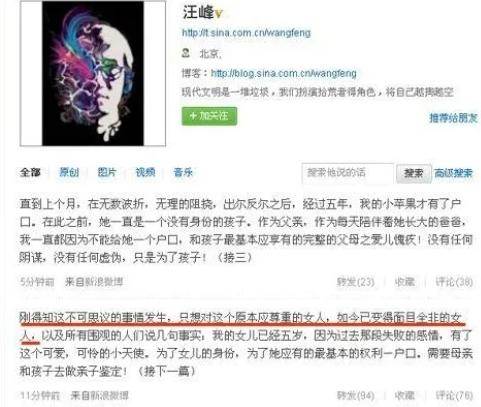This screenshot has height=407, width=481.
Task: Click the profile avatar picture
Action: pos(93,73)
